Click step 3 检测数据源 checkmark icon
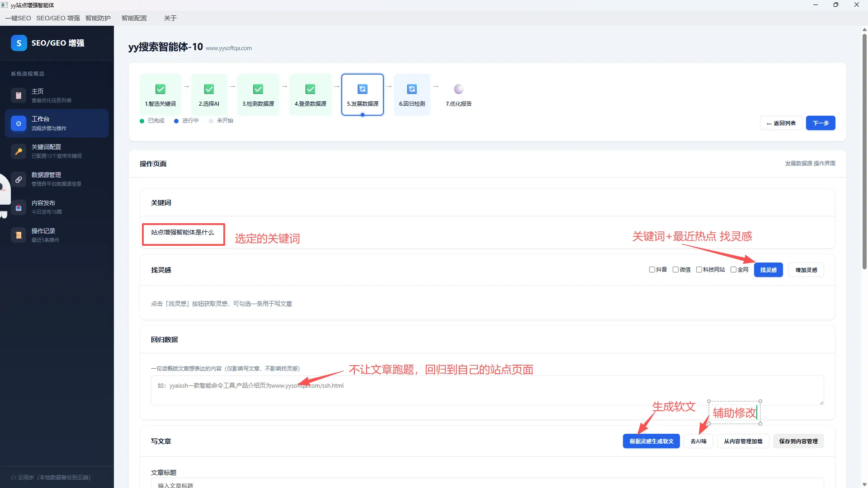 point(258,89)
